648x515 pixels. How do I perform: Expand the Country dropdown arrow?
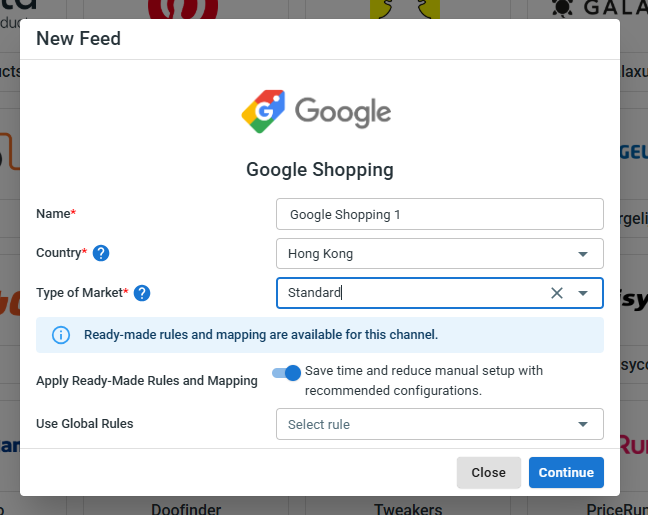click(583, 254)
